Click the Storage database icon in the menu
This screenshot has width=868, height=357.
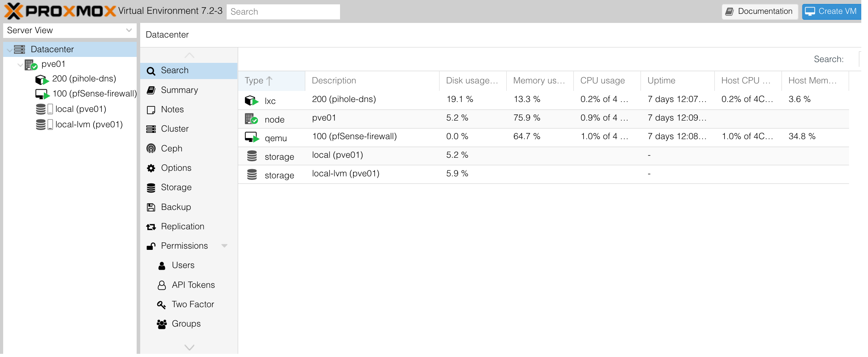tap(151, 188)
